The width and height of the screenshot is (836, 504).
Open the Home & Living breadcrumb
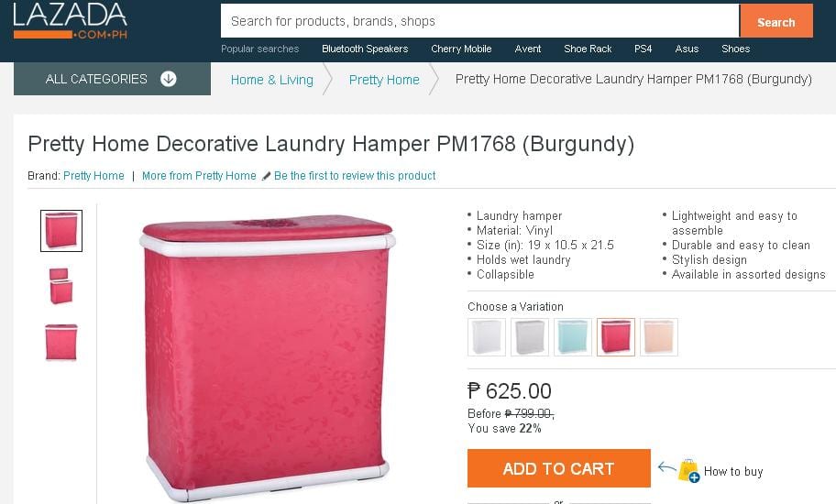pyautogui.click(x=272, y=80)
